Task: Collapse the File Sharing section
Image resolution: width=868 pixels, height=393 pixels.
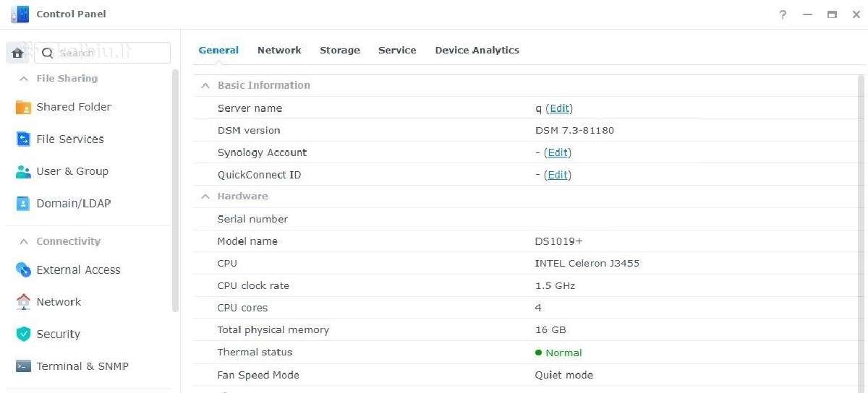Action: point(24,79)
